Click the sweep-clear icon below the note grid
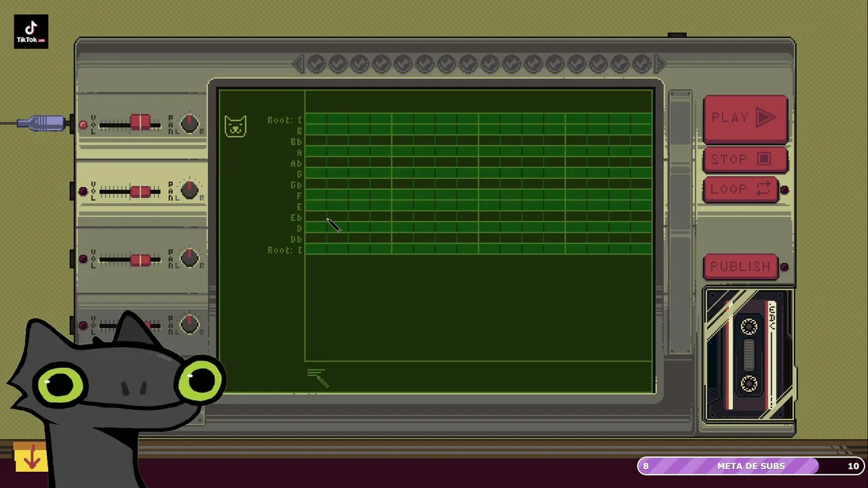The image size is (868, 488). click(x=317, y=378)
